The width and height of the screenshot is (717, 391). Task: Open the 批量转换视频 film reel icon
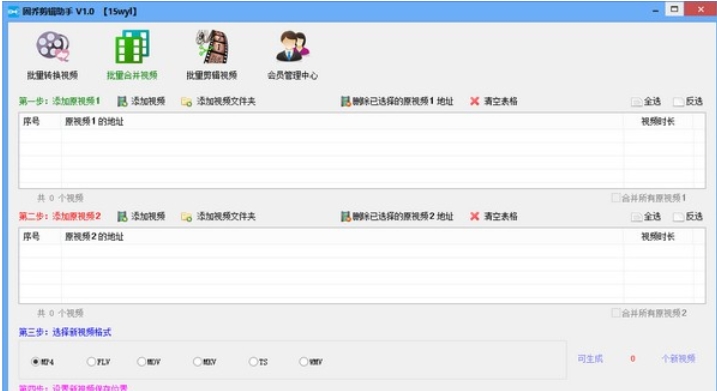[53, 47]
